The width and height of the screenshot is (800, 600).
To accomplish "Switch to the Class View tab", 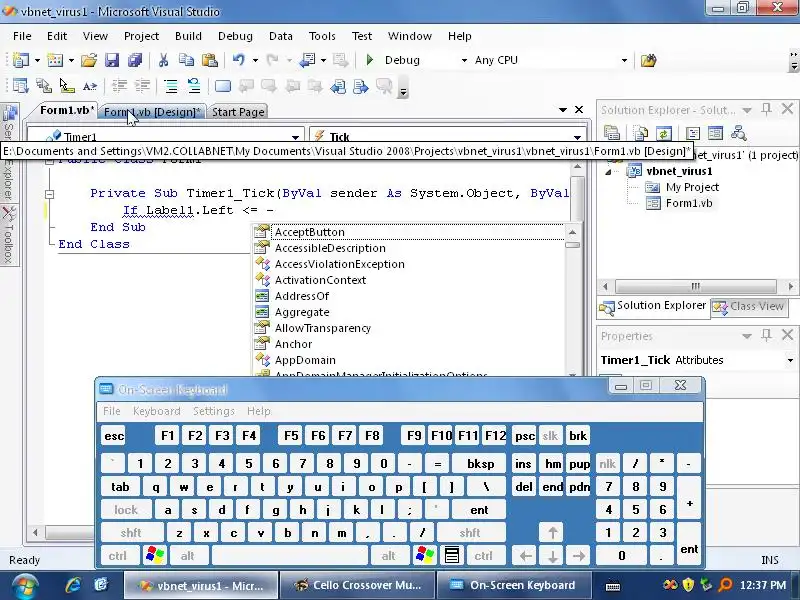I will click(749, 306).
